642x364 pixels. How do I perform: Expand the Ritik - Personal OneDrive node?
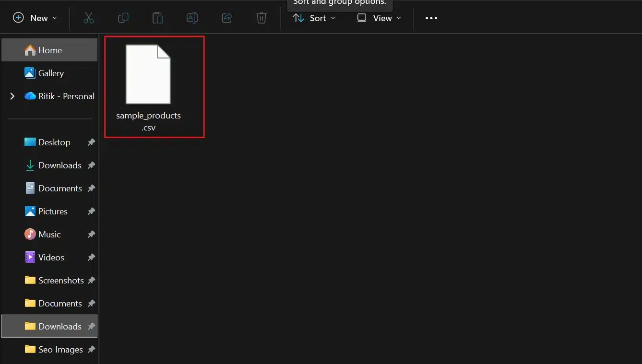coord(12,96)
